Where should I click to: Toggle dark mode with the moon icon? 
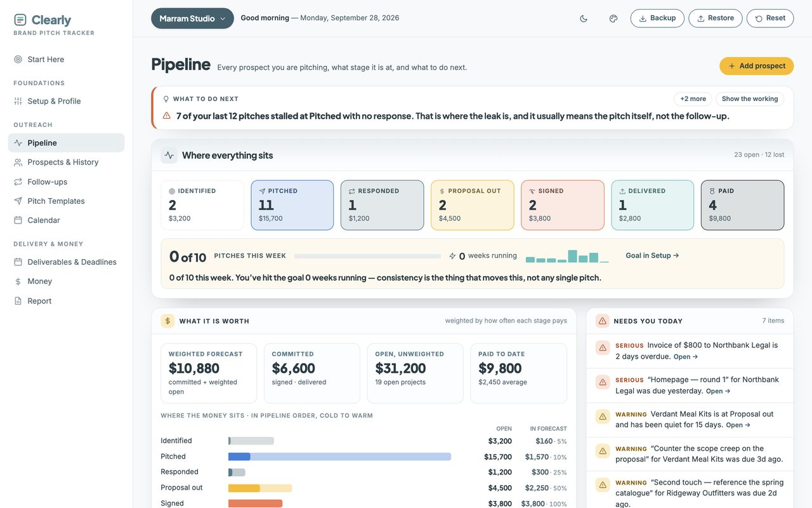(x=584, y=18)
